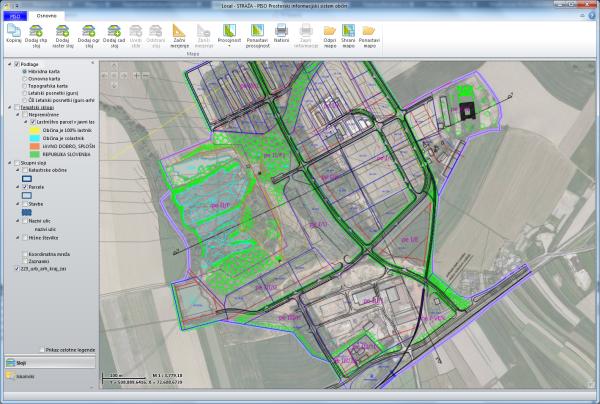
Task: Switch to the Osnovno ribbon tab
Action: click(x=46, y=17)
